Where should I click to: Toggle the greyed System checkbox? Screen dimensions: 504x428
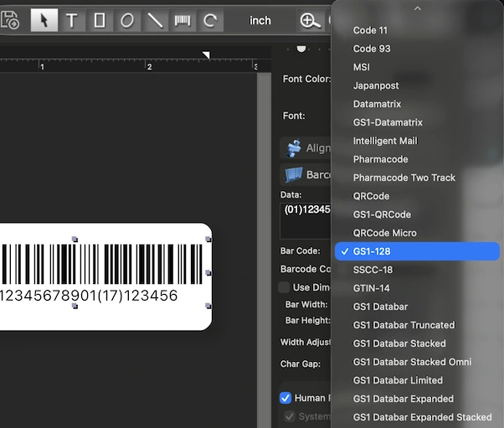click(290, 416)
